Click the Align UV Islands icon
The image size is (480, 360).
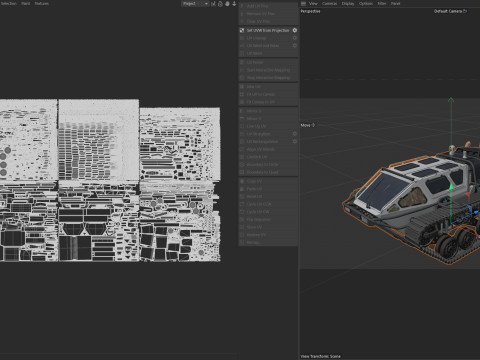242,149
